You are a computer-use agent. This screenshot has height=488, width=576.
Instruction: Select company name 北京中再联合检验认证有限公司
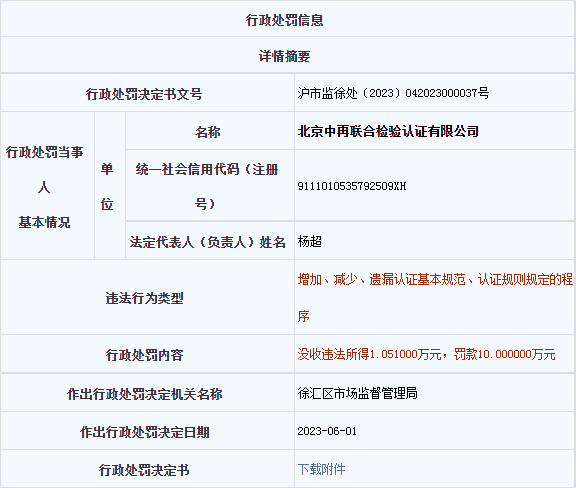tap(388, 131)
